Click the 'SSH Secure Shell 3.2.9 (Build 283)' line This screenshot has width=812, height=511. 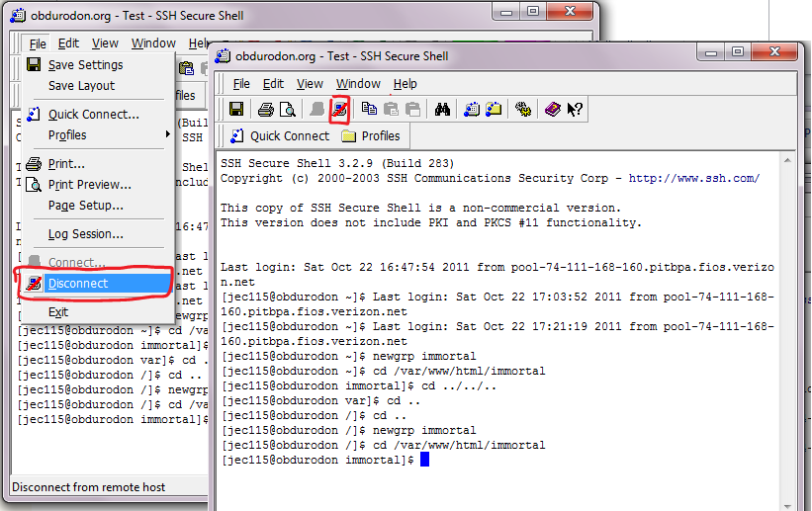pos(337,163)
